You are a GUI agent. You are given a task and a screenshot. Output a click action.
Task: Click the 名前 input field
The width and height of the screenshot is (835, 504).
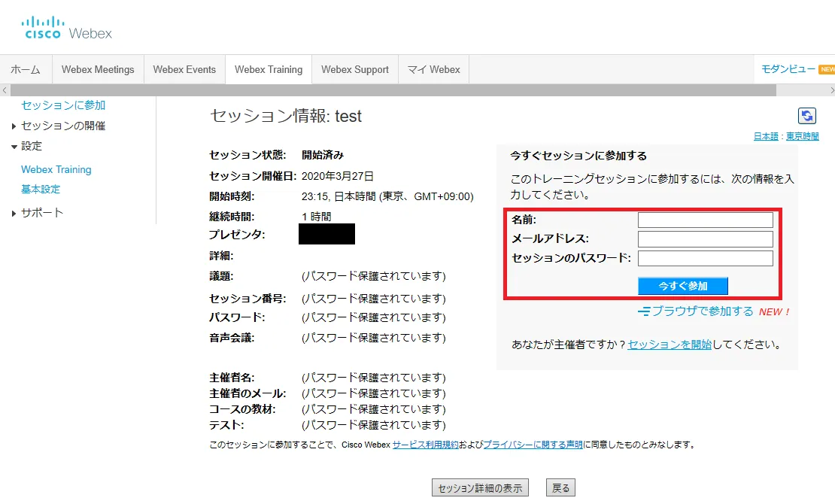click(x=705, y=220)
